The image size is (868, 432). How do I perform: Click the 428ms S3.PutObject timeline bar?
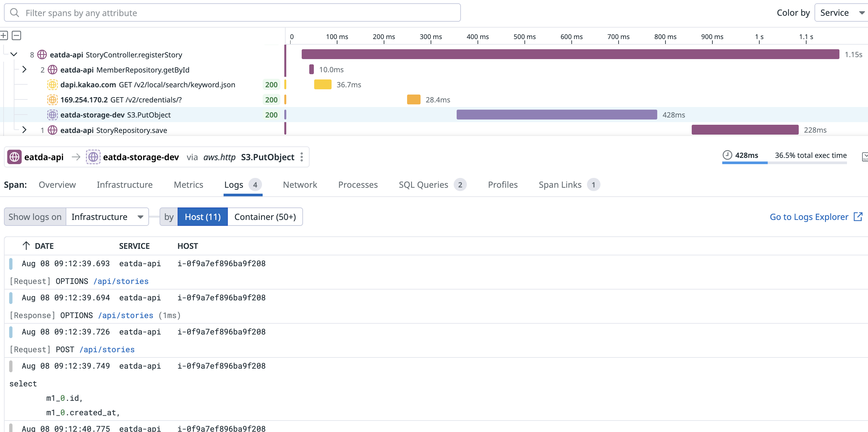556,115
